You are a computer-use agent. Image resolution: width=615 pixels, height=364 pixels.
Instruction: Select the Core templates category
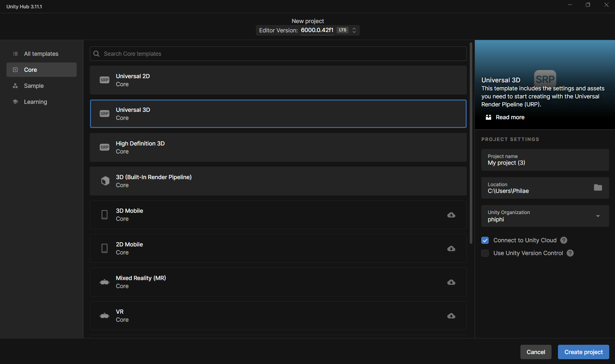coord(41,70)
